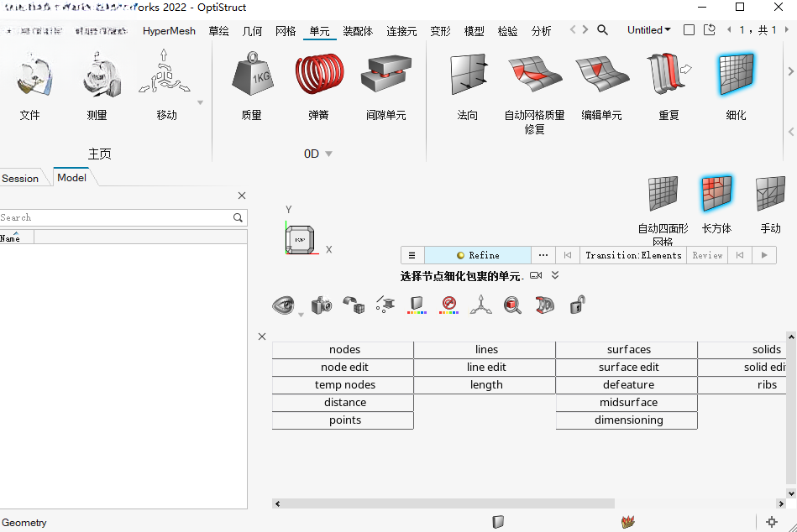Select the 弹簧 (Spring) element tool
Screen dimensions: 797x532
pos(319,74)
